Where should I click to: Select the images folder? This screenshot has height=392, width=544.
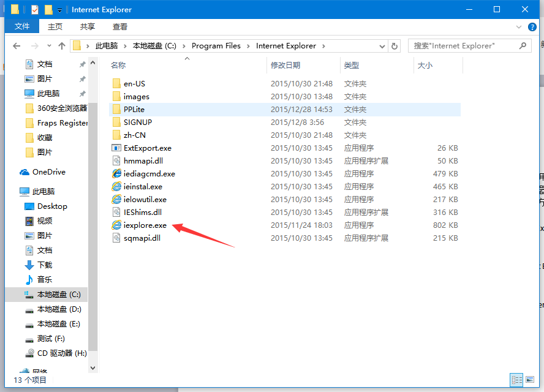(x=137, y=96)
